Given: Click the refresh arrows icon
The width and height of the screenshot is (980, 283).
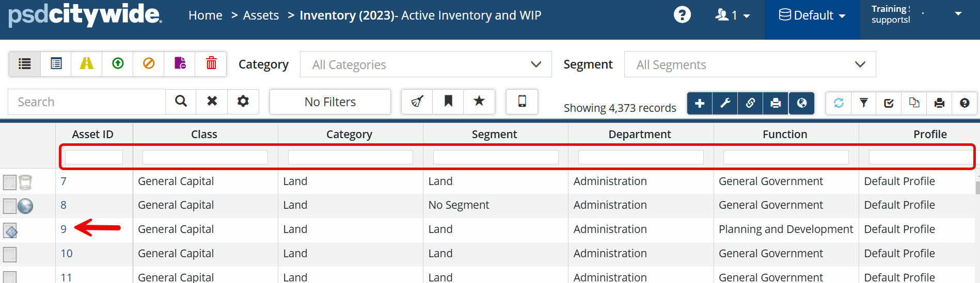Looking at the screenshot, I should pos(839,103).
